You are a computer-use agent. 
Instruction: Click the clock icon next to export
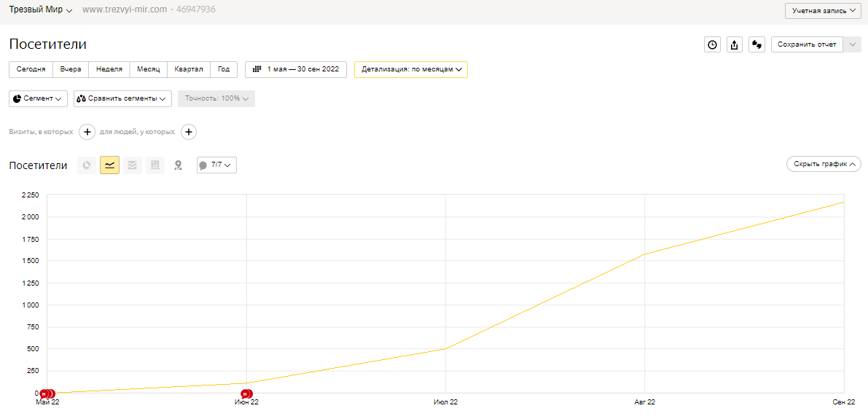(x=712, y=44)
